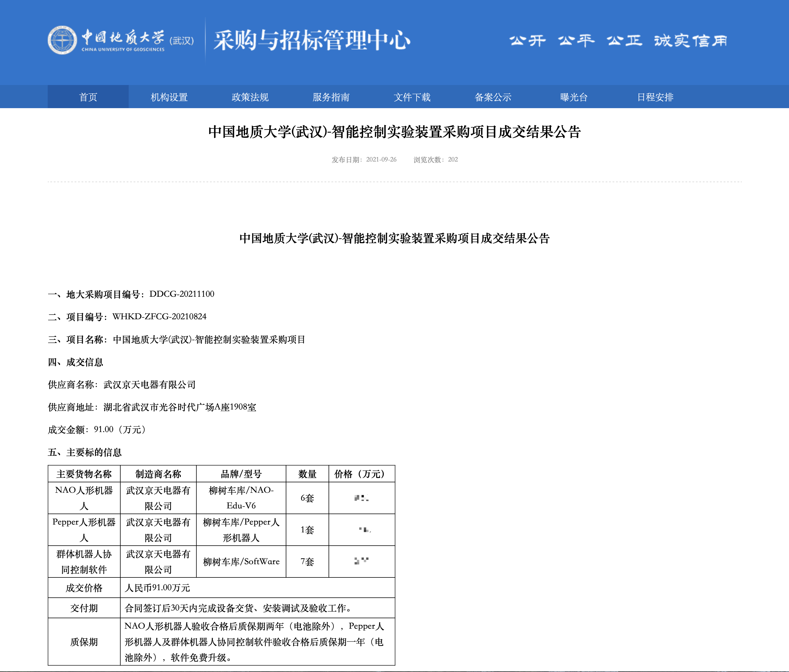The image size is (789, 672).
Task: Select 服务指南 in the navigation bar
Action: click(x=331, y=97)
